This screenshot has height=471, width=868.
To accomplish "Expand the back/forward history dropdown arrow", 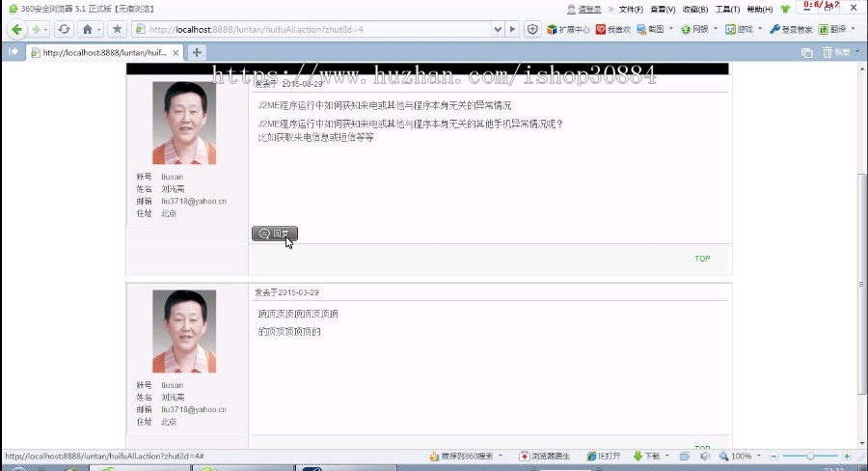I will tap(46, 29).
